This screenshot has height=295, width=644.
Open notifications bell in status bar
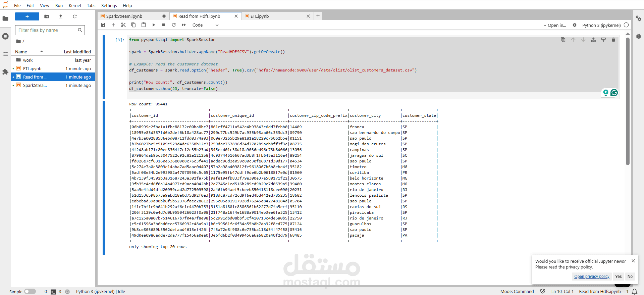pyautogui.click(x=635, y=292)
